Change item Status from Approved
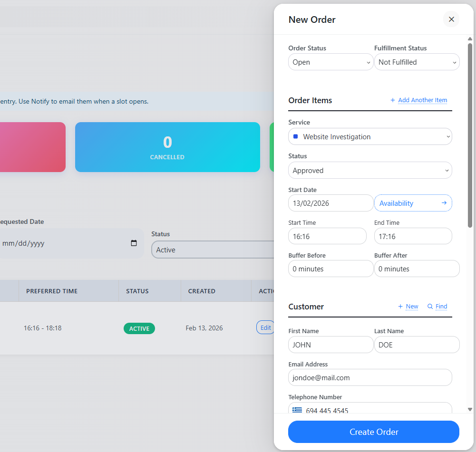The height and width of the screenshot is (452, 476). (370, 171)
